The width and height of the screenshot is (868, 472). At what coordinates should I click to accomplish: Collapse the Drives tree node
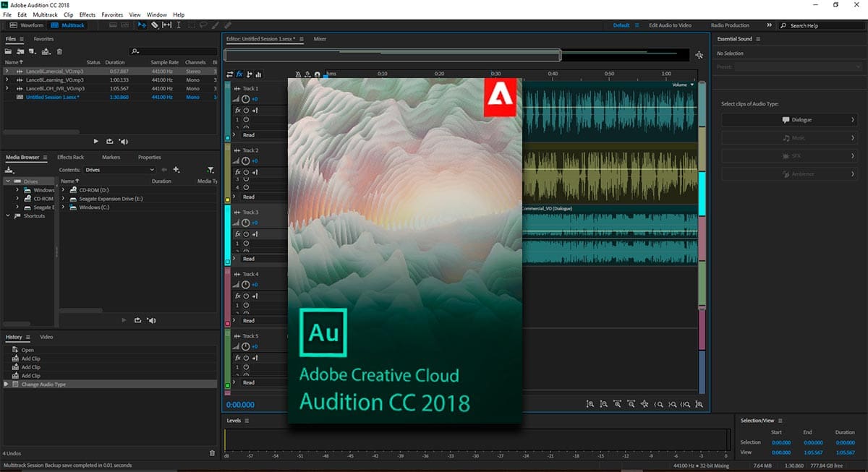point(8,181)
